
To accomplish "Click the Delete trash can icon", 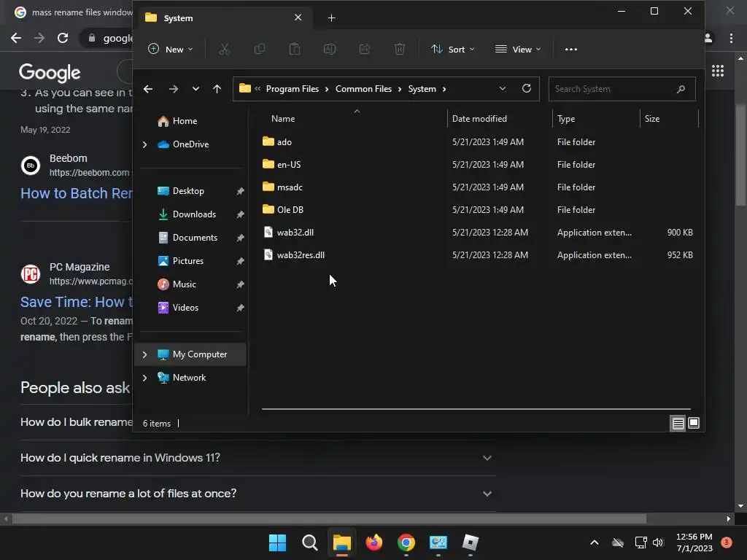I will click(400, 49).
